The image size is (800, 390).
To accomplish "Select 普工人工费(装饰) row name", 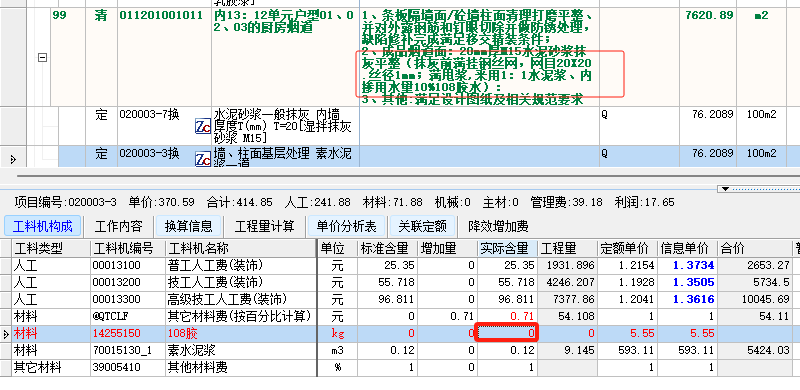I will click(x=215, y=265).
